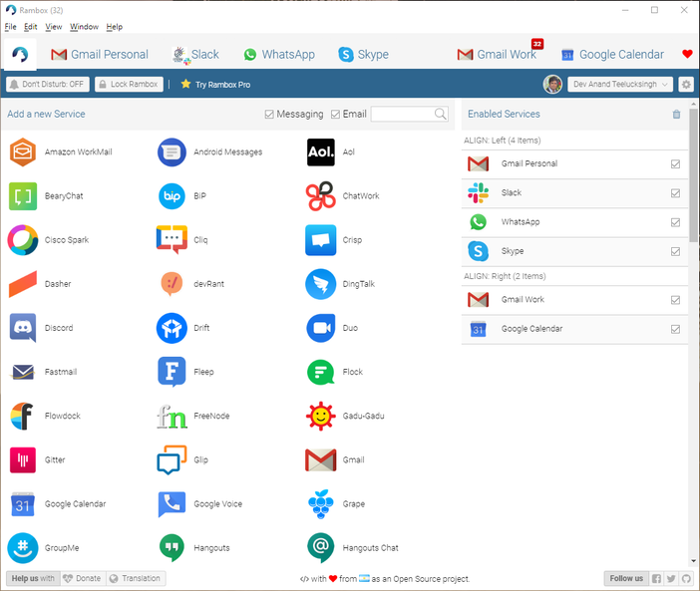Image resolution: width=700 pixels, height=591 pixels.
Task: Select the Amazon WorkMail icon
Action: (x=23, y=152)
